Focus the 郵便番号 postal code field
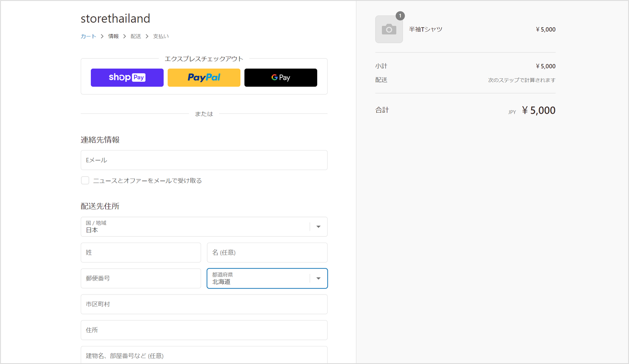 click(x=141, y=278)
